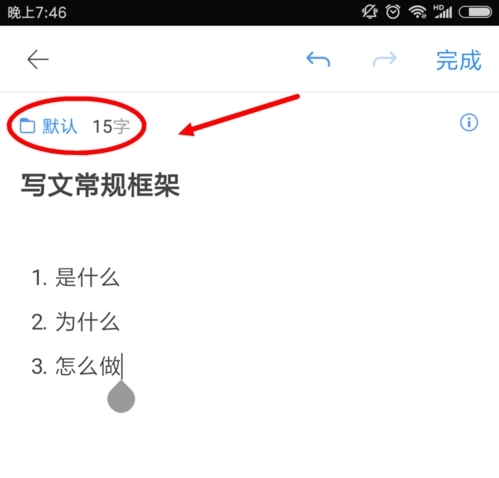499x478 pixels.
Task: Place cursor in title 写文常规框架
Action: pyautogui.click(x=100, y=185)
